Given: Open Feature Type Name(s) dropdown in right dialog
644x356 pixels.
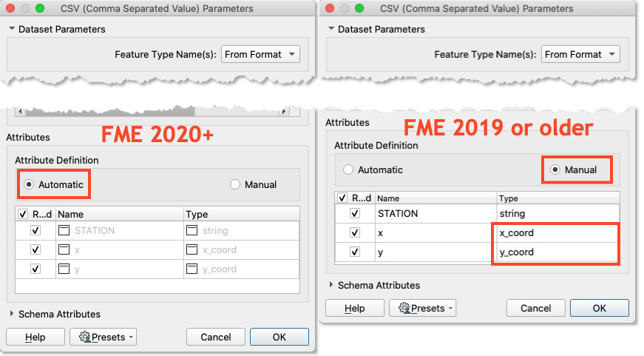Looking at the screenshot, I should [x=580, y=54].
